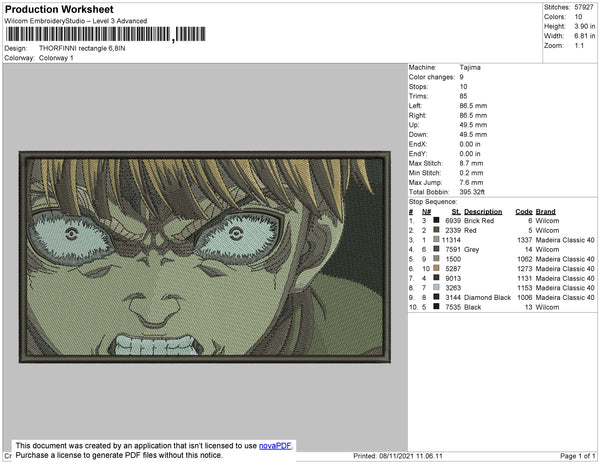Select the Diamond Black color swatch

(x=436, y=297)
